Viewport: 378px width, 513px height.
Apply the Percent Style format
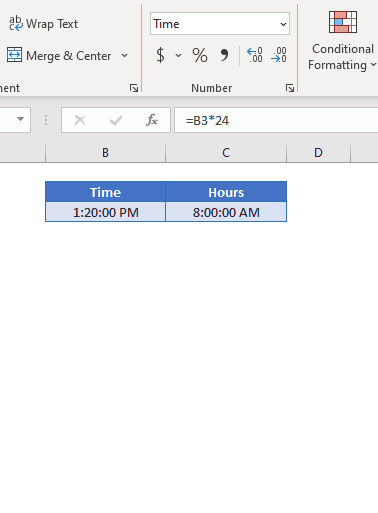click(200, 55)
